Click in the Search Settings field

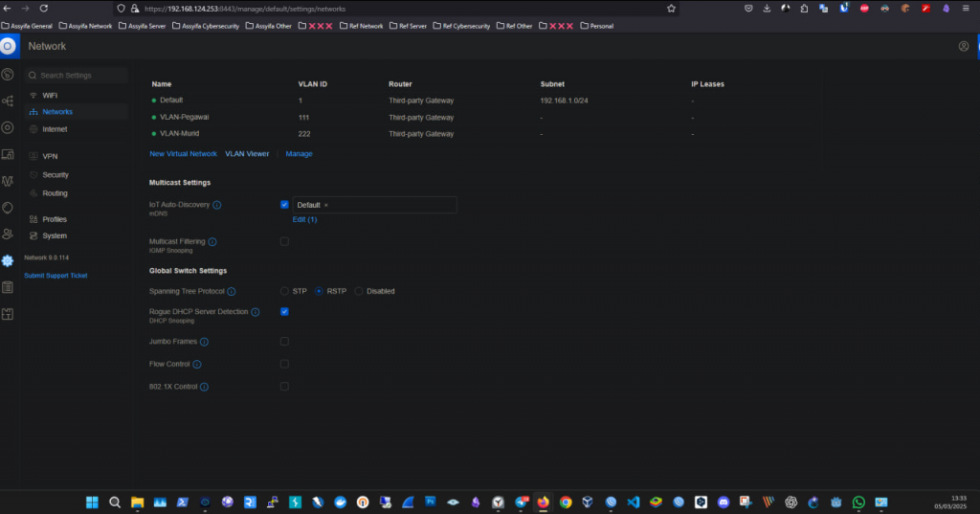[80, 75]
